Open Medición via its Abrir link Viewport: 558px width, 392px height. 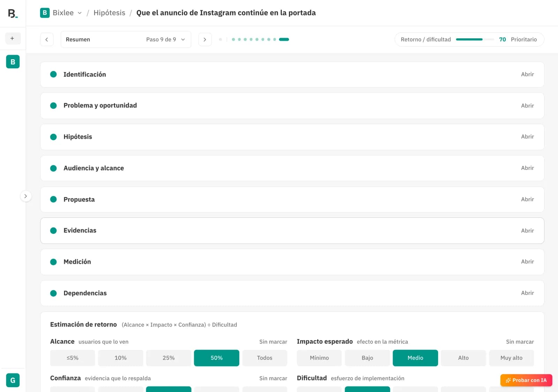[x=527, y=262]
